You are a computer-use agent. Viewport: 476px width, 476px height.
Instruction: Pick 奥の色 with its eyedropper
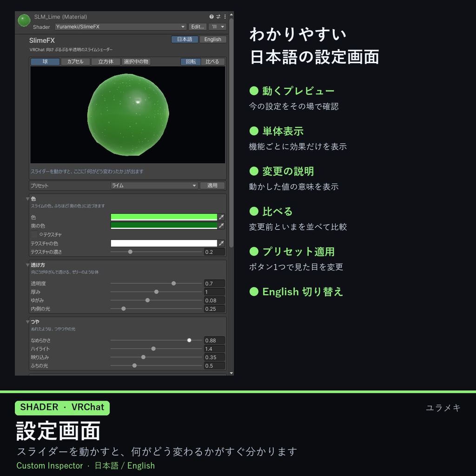[x=222, y=225]
